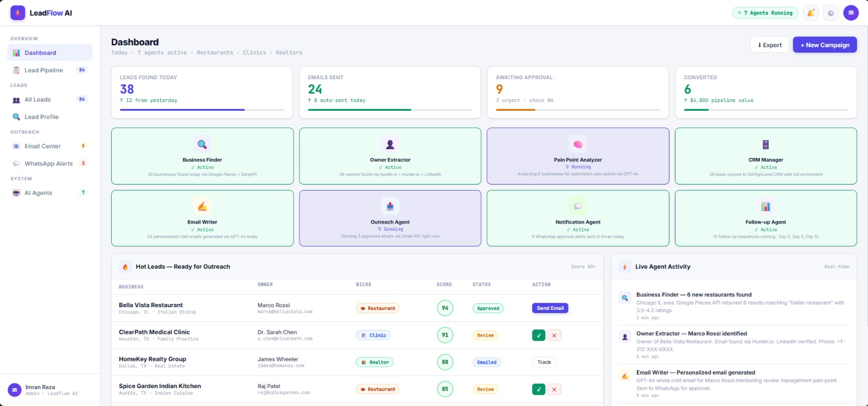This screenshot has width=868, height=406.
Task: Open the Lead Profile page
Action: pyautogui.click(x=49, y=117)
